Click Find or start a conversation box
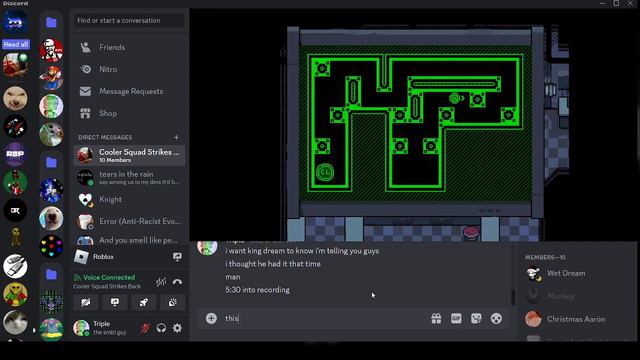 tap(129, 20)
